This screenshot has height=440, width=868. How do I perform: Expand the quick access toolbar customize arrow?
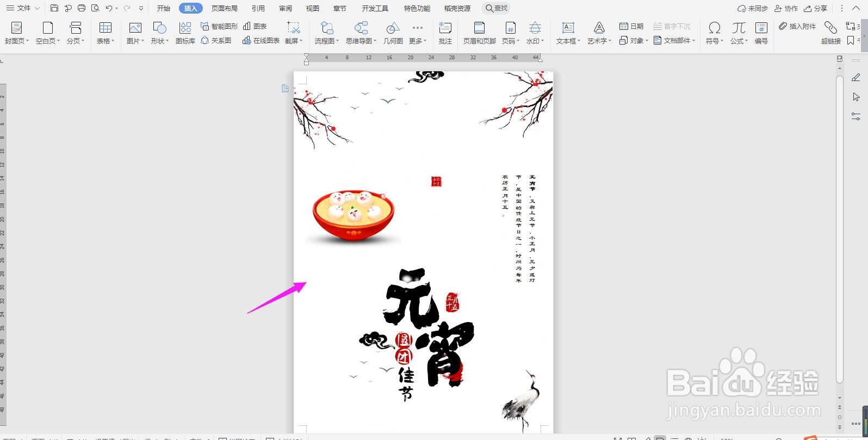pyautogui.click(x=141, y=8)
